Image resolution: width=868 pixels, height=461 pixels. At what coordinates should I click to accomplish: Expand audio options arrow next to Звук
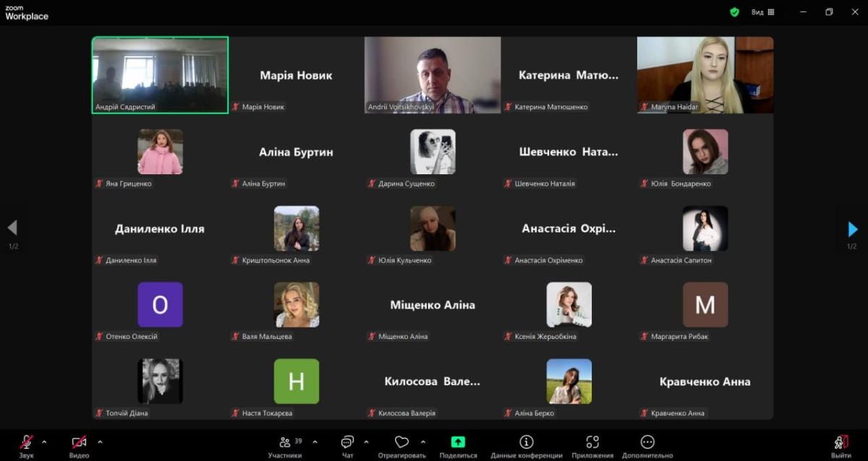tap(44, 441)
